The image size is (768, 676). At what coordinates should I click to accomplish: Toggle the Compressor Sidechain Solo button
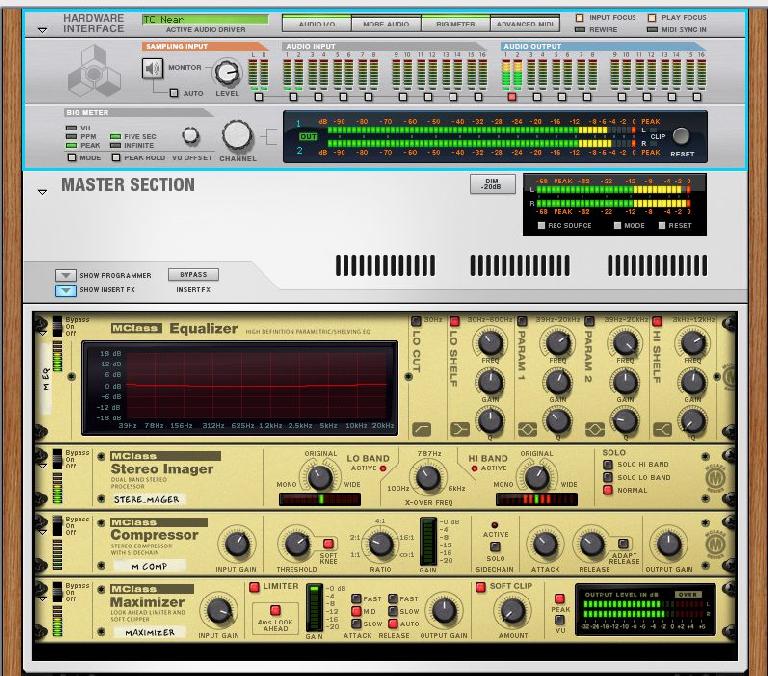coord(495,547)
